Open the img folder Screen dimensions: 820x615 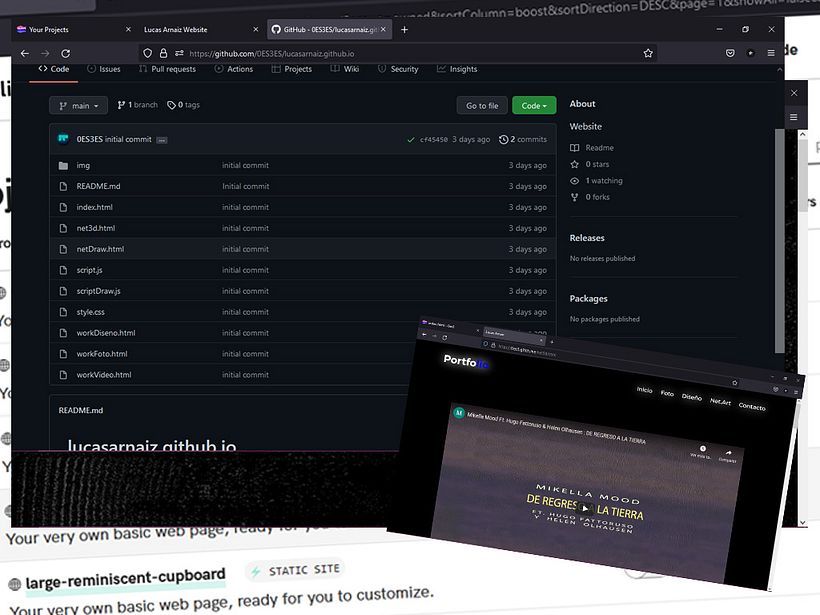click(83, 165)
